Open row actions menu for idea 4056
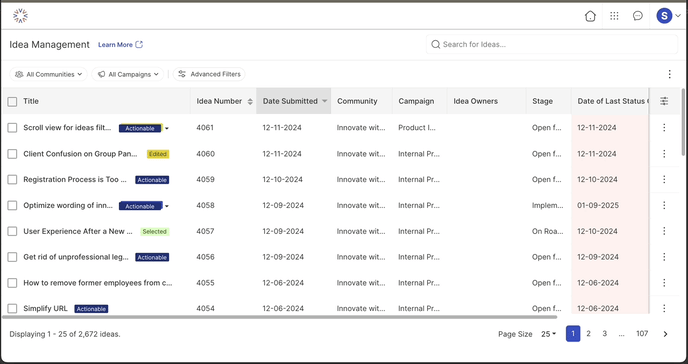Screen dimensions: 688x364 point(664,257)
